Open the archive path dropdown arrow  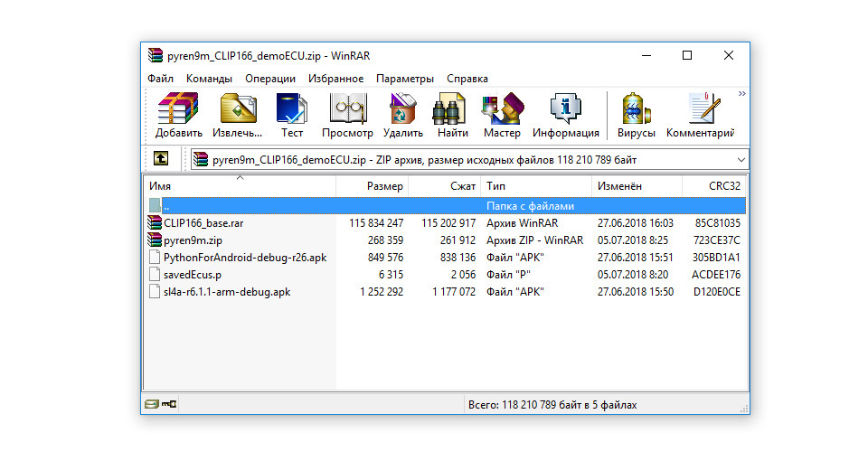(741, 160)
